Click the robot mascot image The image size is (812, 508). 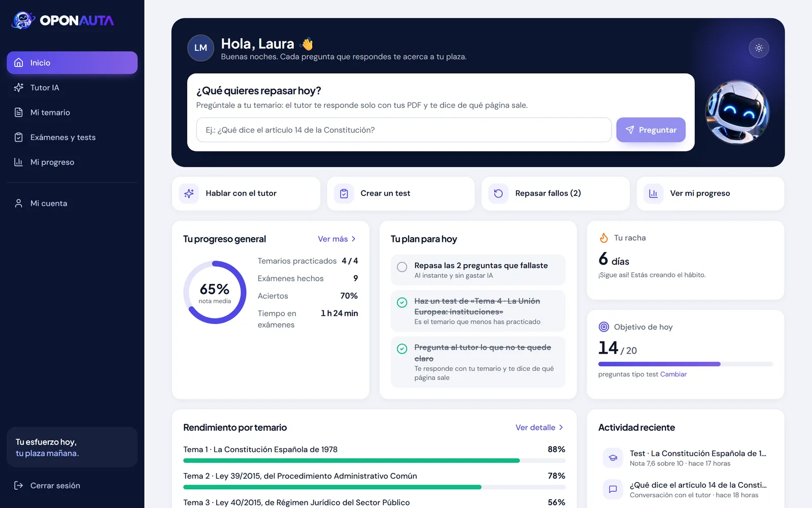click(x=737, y=112)
